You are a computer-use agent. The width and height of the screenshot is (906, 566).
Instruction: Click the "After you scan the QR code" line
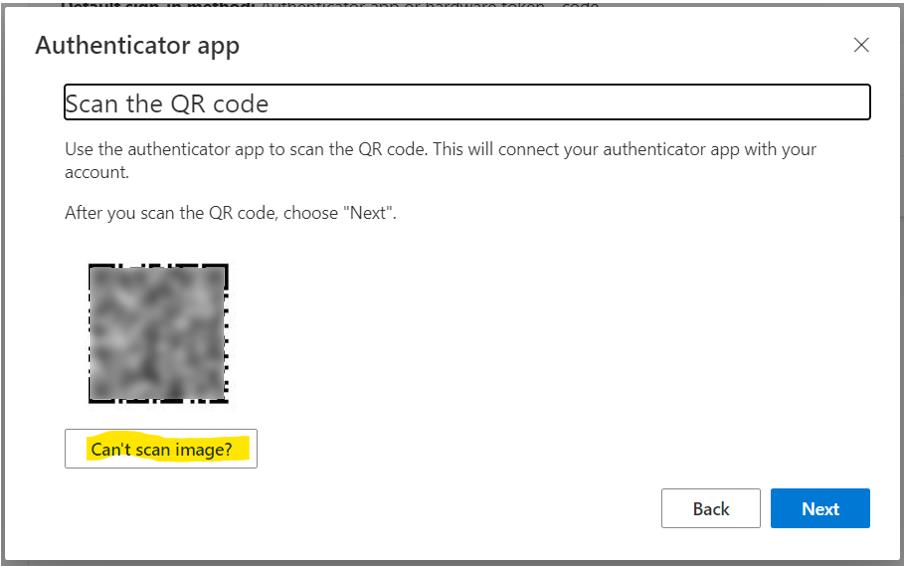point(231,213)
